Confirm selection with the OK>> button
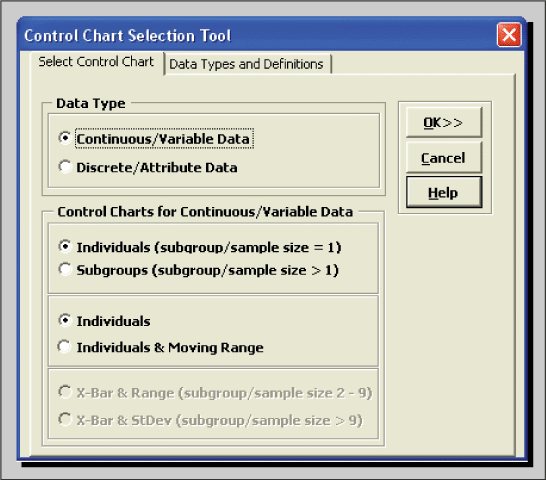 click(x=444, y=123)
